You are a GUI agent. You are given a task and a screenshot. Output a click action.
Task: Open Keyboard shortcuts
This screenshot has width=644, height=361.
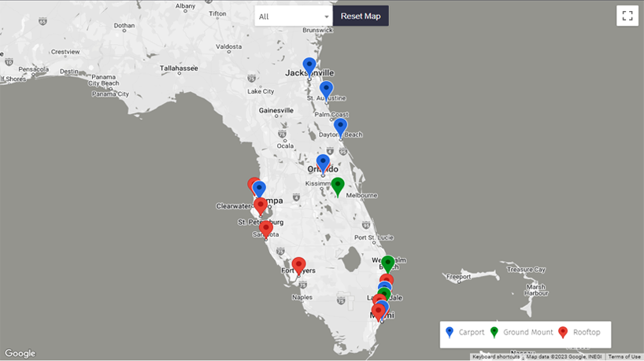[x=496, y=357]
